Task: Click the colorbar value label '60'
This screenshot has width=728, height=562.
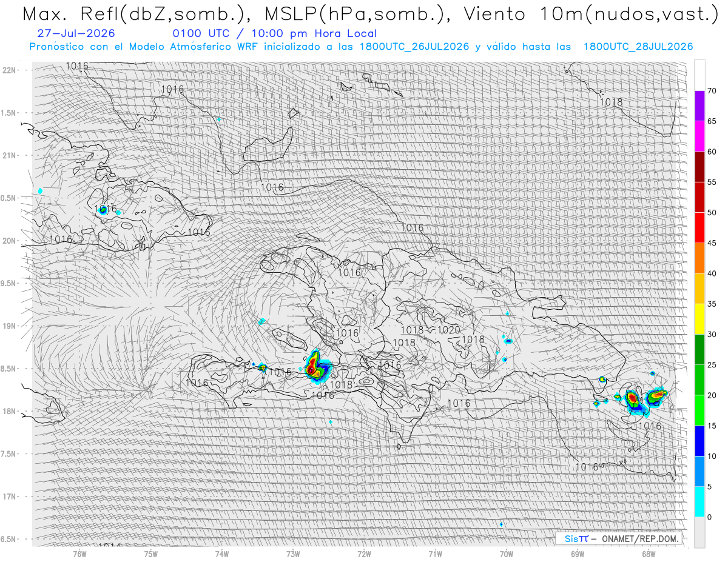Action: click(x=712, y=152)
